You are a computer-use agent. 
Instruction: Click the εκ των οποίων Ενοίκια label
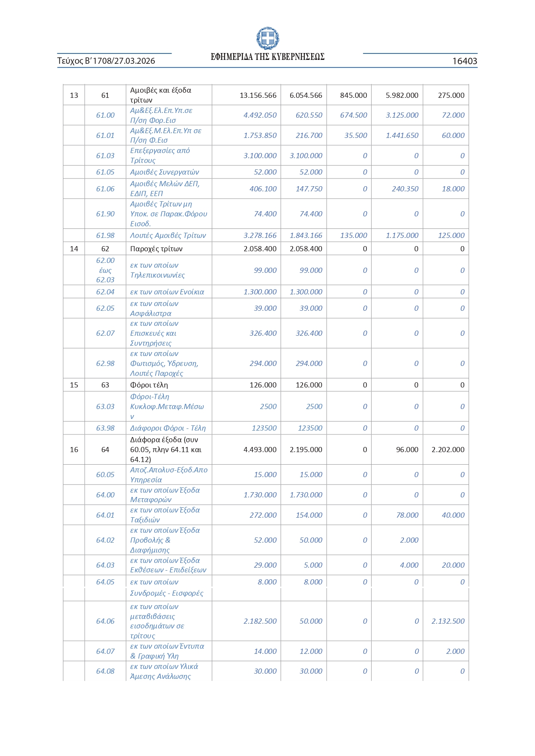(167, 292)
